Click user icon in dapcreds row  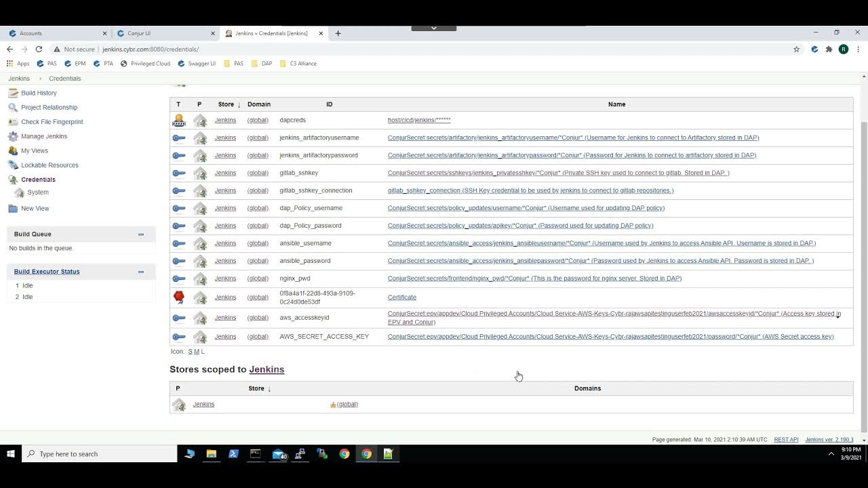tap(179, 120)
